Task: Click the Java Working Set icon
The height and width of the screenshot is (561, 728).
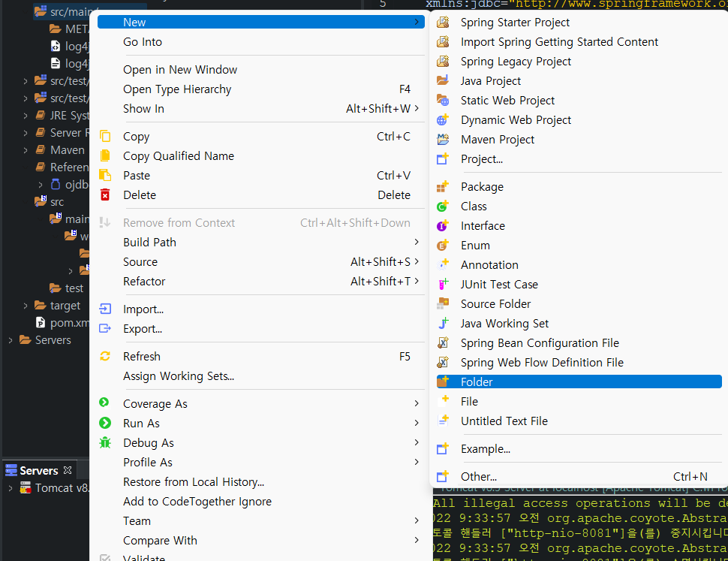Action: (x=443, y=323)
